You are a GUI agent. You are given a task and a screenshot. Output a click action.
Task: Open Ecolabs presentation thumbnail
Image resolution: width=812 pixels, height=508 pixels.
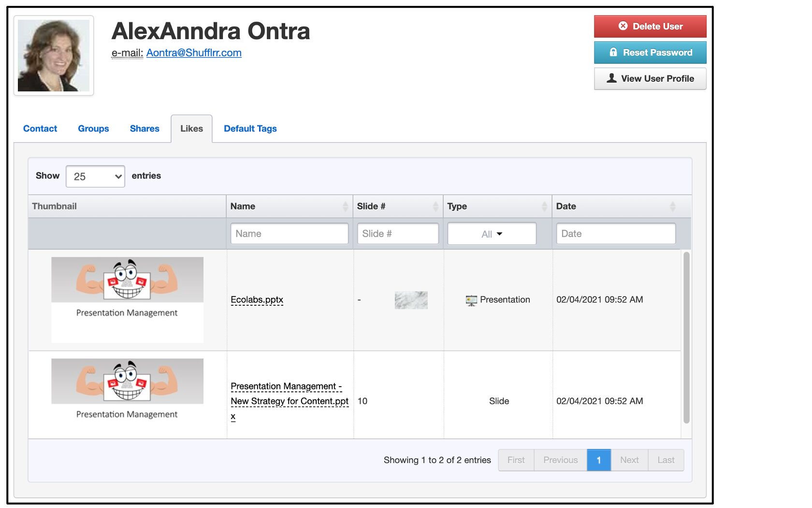coord(127,299)
